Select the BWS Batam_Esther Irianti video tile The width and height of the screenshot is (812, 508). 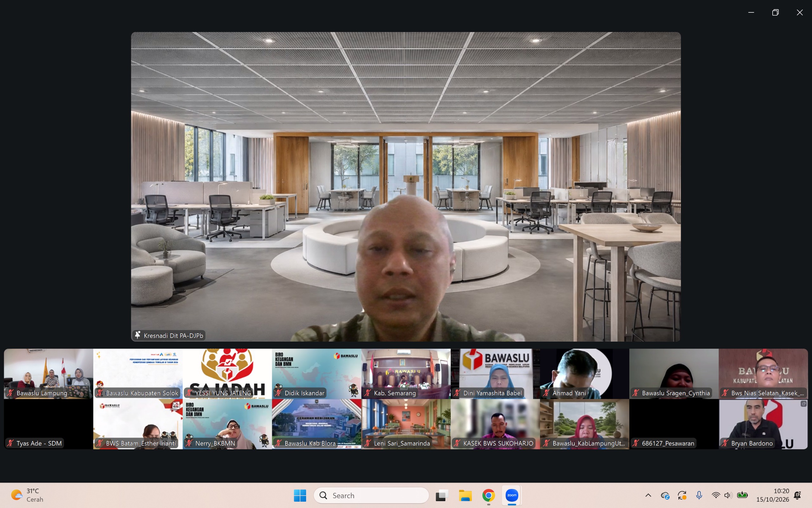point(138,424)
